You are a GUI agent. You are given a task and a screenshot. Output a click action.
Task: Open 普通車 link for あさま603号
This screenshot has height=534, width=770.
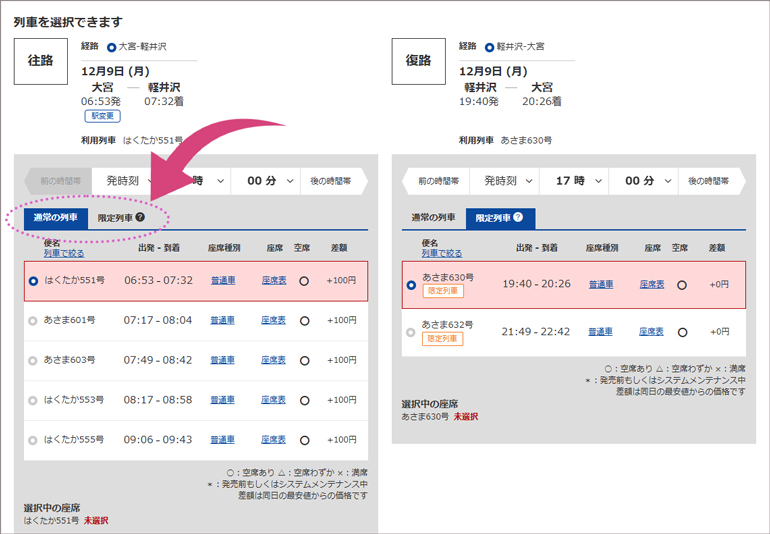222,360
